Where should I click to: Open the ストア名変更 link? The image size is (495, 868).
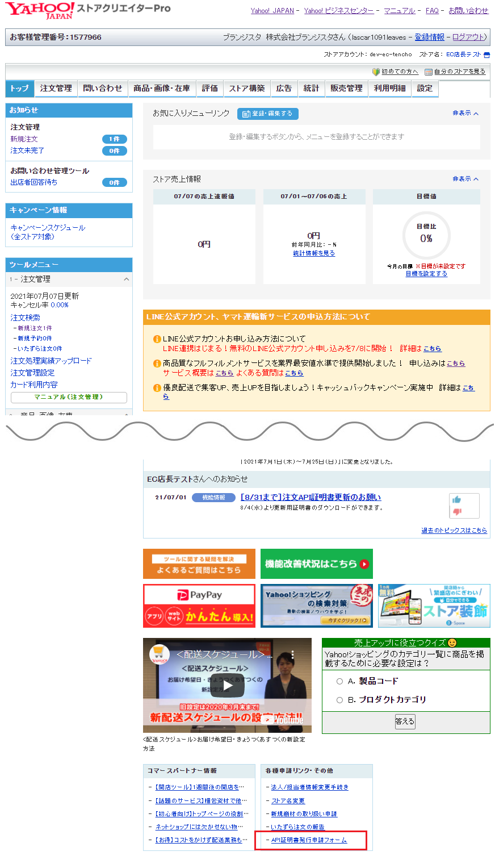288,801
